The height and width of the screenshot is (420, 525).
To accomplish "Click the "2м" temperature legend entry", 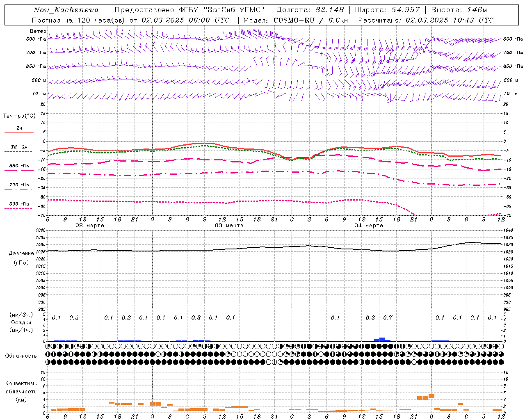I will (19, 128).
